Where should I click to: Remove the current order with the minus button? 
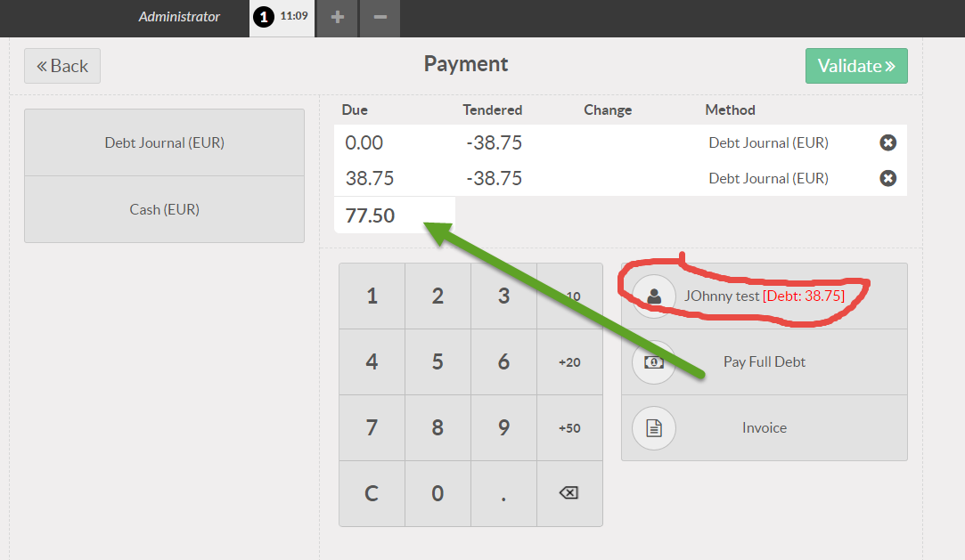pos(379,18)
